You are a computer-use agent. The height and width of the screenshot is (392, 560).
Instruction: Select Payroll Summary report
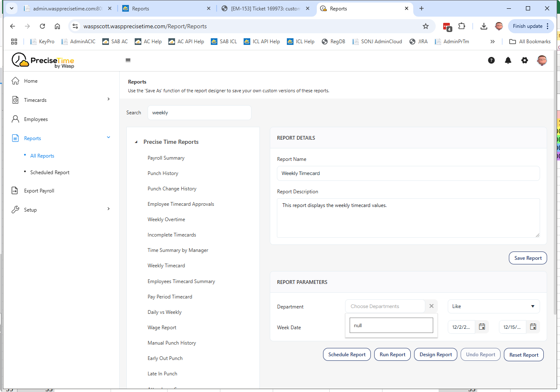pos(166,158)
